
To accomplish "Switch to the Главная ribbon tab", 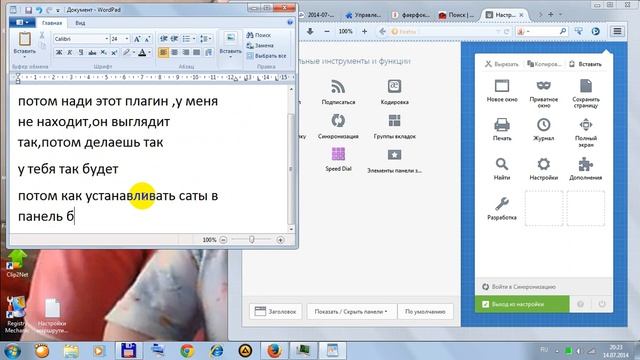I will click(52, 23).
